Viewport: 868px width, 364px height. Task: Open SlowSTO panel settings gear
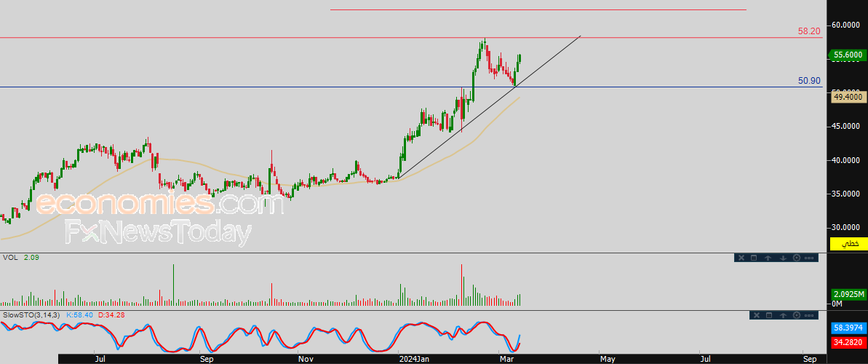click(797, 315)
